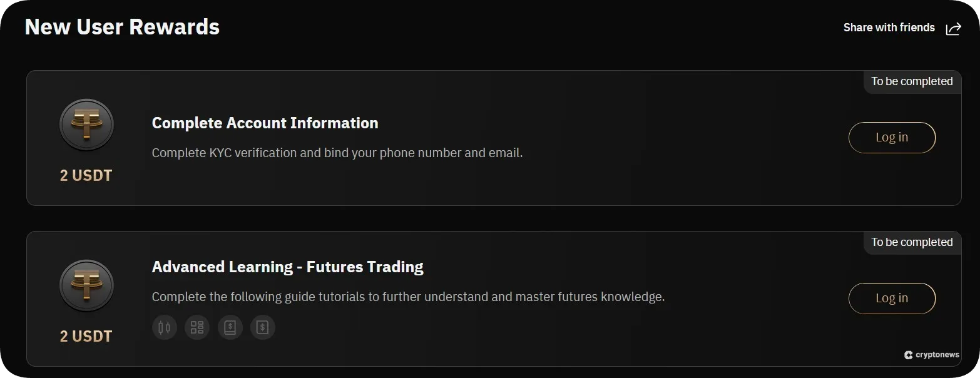Click the USDT coin icon in second card

(x=86, y=285)
